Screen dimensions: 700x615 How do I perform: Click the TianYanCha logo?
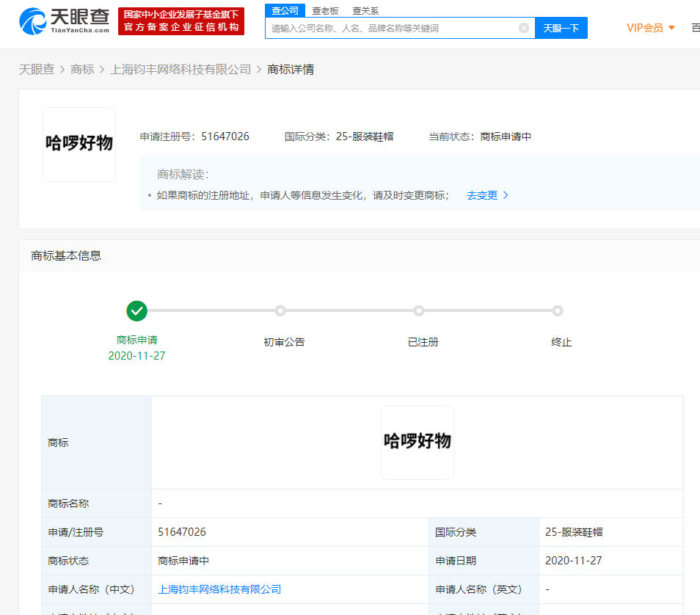65,21
